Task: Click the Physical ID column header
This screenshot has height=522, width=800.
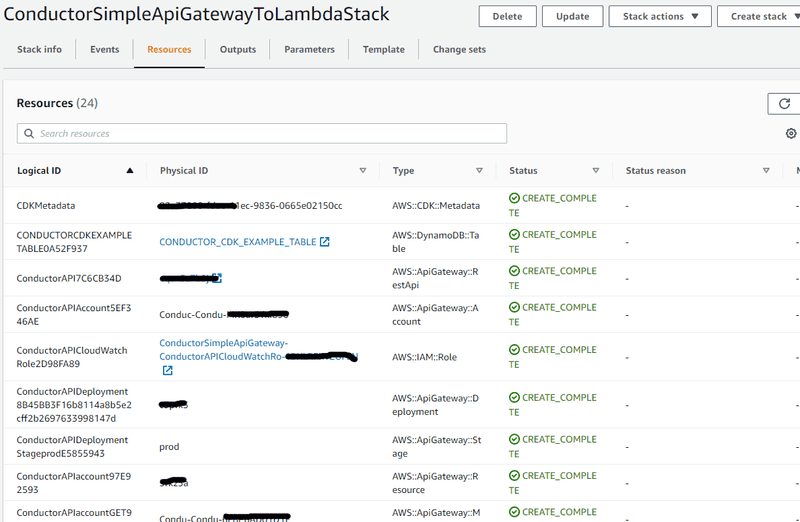Action: 184,170
